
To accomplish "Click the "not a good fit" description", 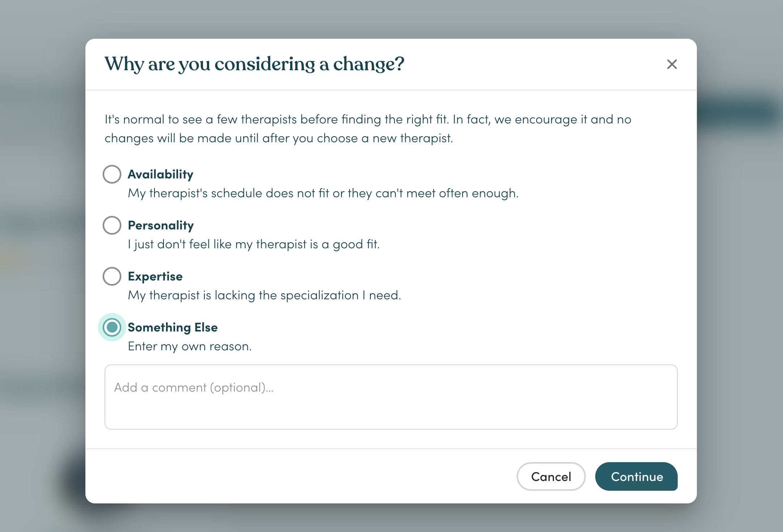I will (x=254, y=244).
